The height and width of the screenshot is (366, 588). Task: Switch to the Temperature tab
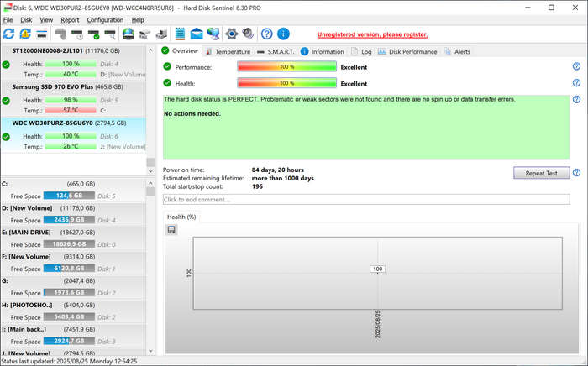228,52
